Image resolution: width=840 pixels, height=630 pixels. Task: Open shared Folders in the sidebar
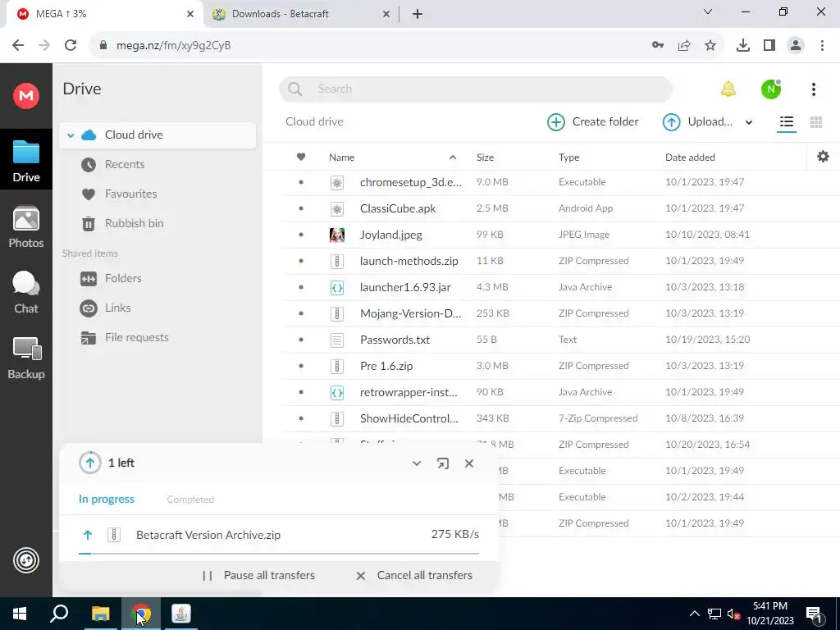[123, 279]
